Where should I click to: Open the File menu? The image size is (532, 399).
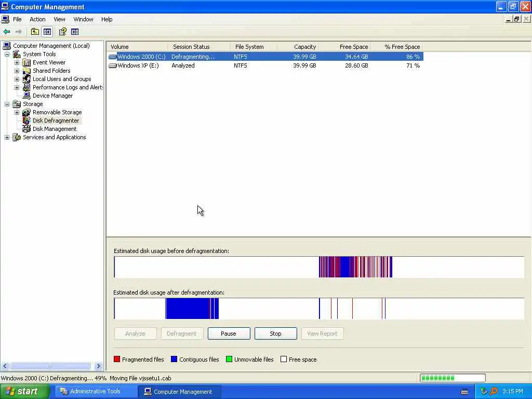point(17,19)
